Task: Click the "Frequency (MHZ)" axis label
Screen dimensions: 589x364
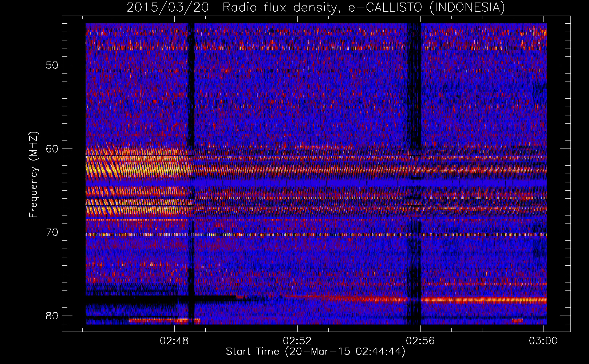Action: 33,175
